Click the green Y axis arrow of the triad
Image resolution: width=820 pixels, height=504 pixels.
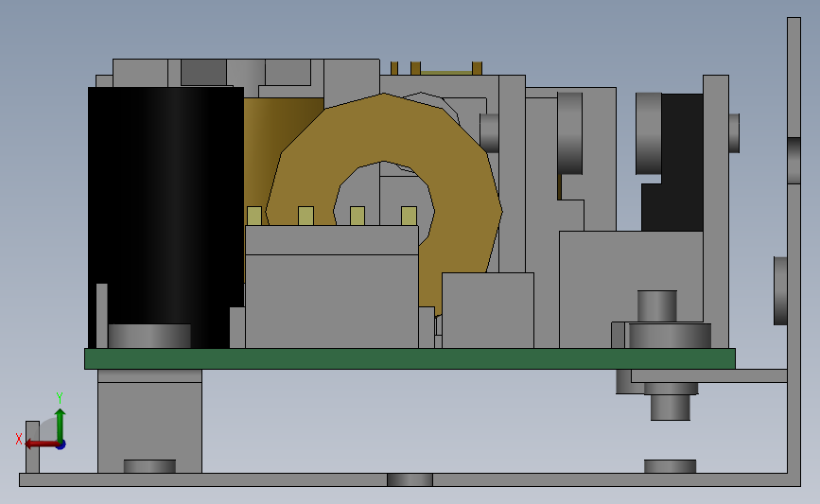[x=61, y=425]
